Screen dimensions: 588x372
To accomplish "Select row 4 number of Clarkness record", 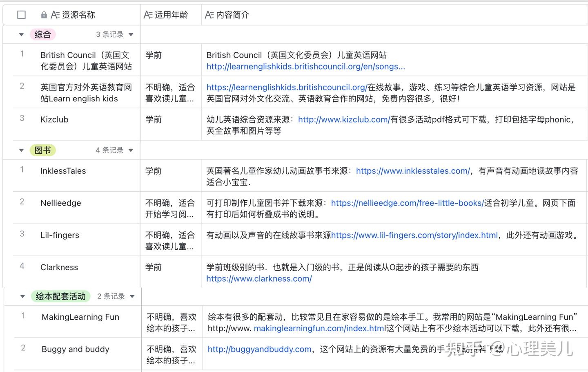I will 22,266.
